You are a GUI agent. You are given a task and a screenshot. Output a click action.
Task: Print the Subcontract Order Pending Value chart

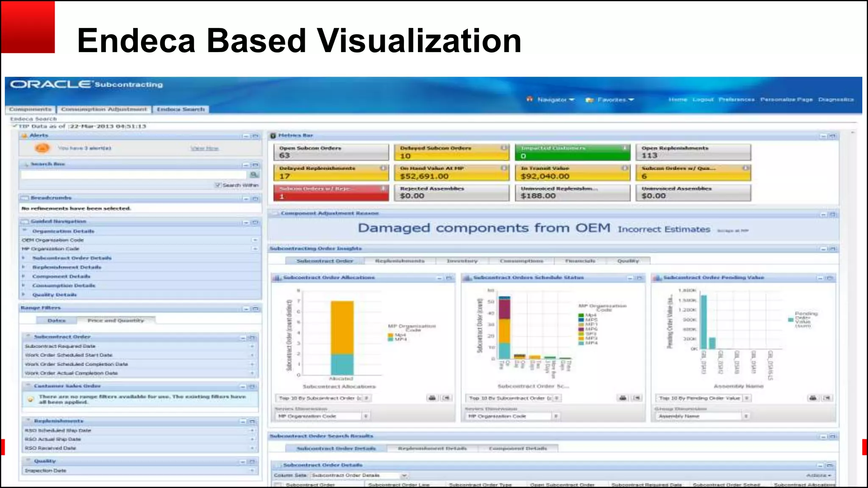[813, 398]
